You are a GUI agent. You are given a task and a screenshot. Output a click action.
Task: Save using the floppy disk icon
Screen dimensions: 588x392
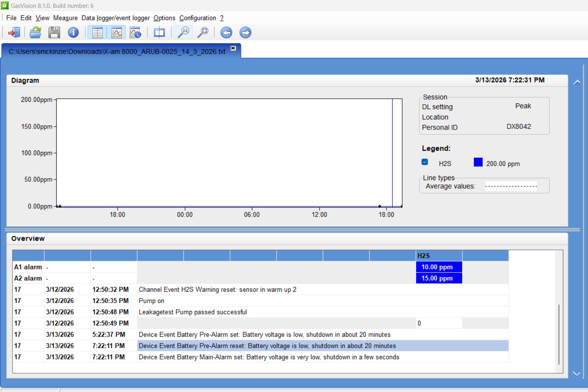54,33
